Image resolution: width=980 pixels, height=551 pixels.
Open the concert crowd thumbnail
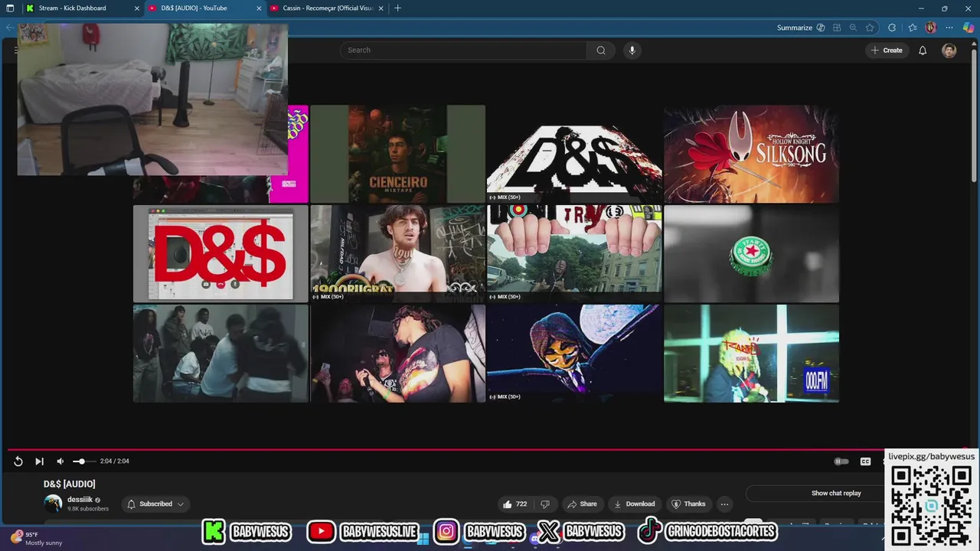point(397,354)
